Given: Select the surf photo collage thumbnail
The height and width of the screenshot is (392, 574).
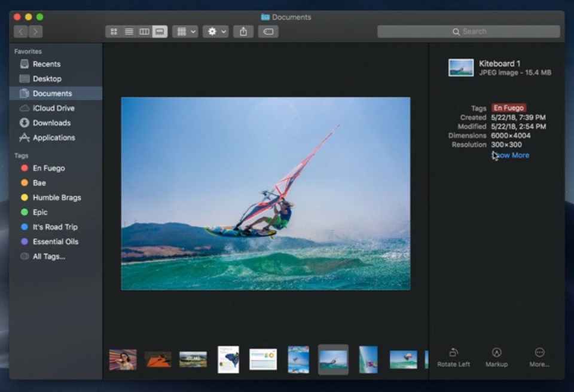Looking at the screenshot, I should point(298,359).
